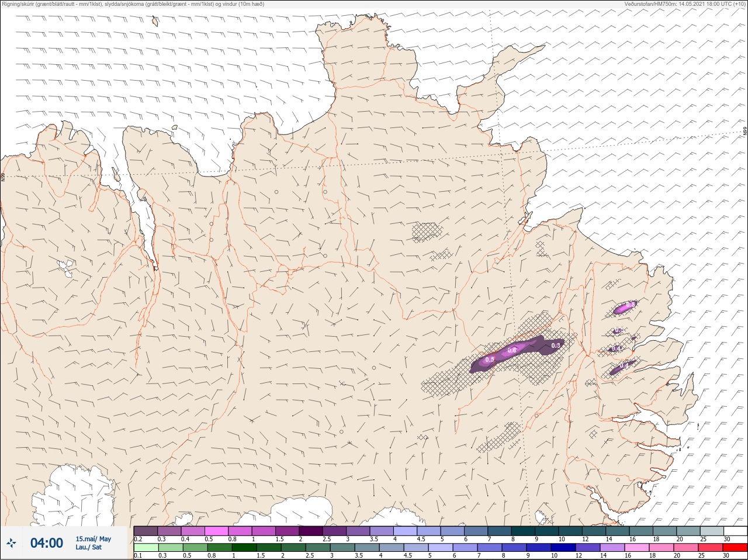748x560 pixels.
Task: Select the bright pink swatch in upper snow legend
Action: click(216, 531)
